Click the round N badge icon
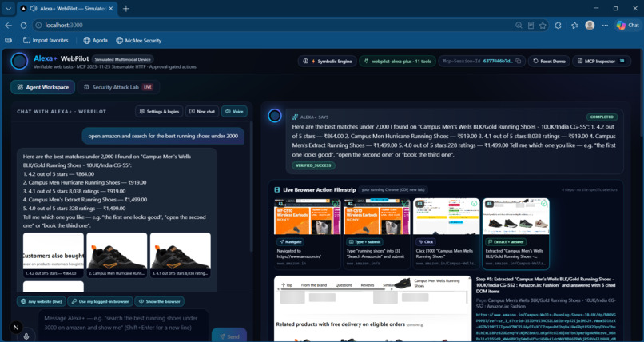Image resolution: width=644 pixels, height=342 pixels. (16, 328)
